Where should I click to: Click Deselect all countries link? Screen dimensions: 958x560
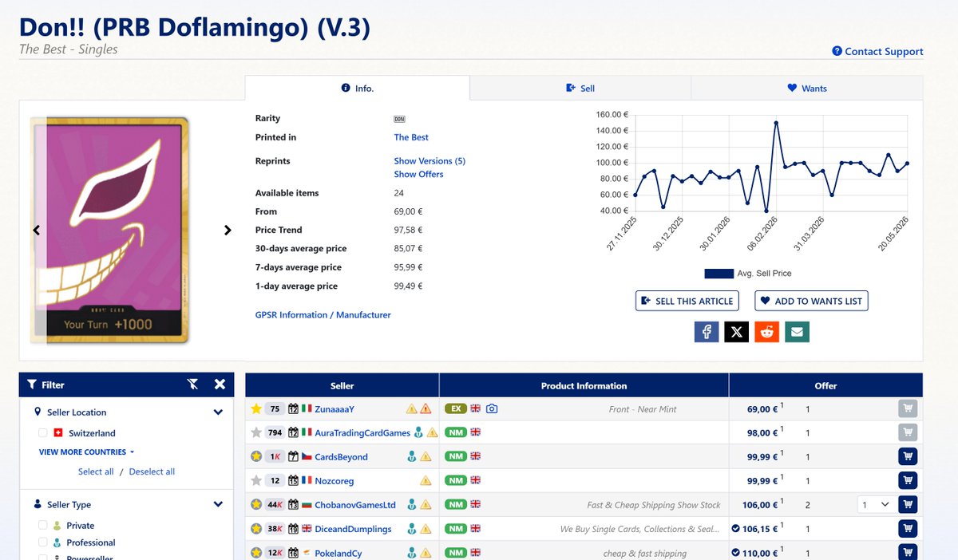152,471
